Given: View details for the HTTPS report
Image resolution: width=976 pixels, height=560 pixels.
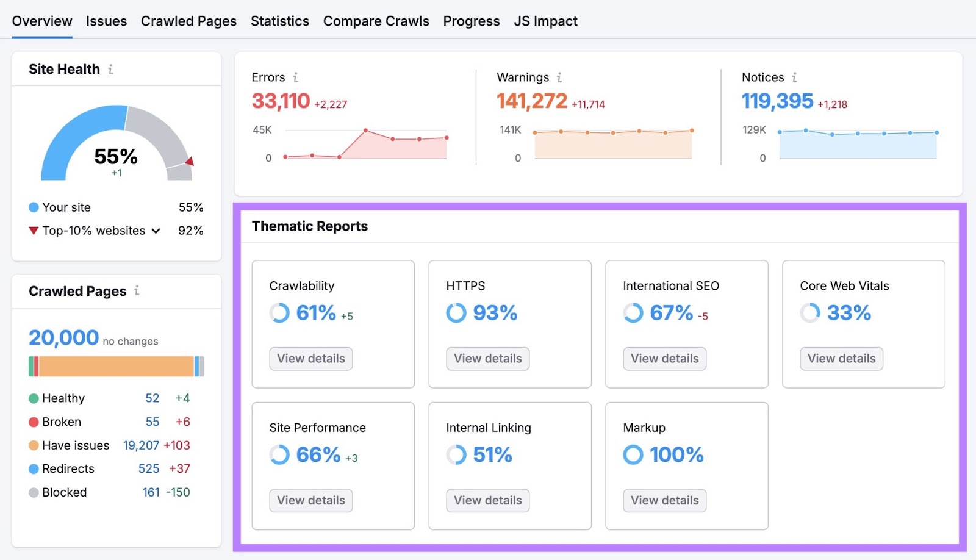Looking at the screenshot, I should (x=487, y=359).
